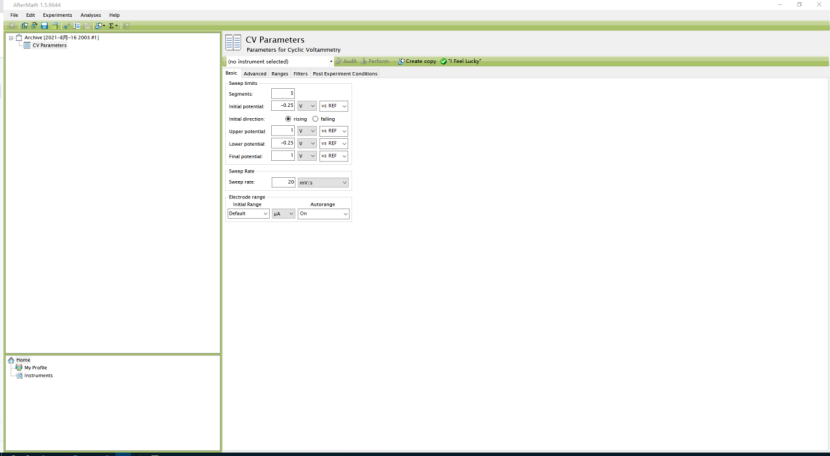Open the Autorange dropdown
830x456 pixels.
[323, 213]
